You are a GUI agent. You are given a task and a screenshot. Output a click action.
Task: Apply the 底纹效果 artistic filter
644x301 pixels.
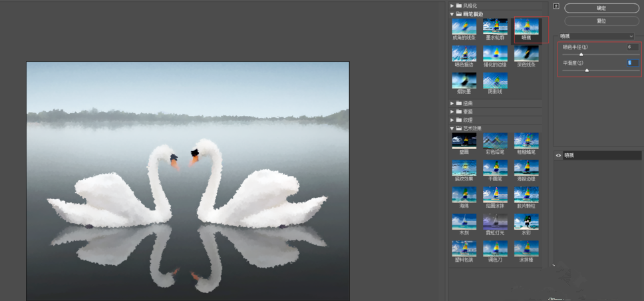click(x=464, y=168)
